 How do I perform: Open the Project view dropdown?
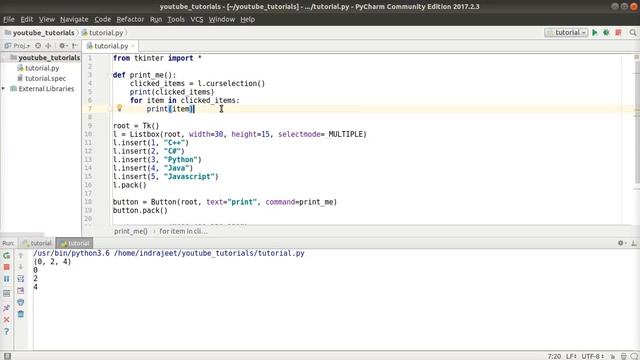pyautogui.click(x=17, y=46)
